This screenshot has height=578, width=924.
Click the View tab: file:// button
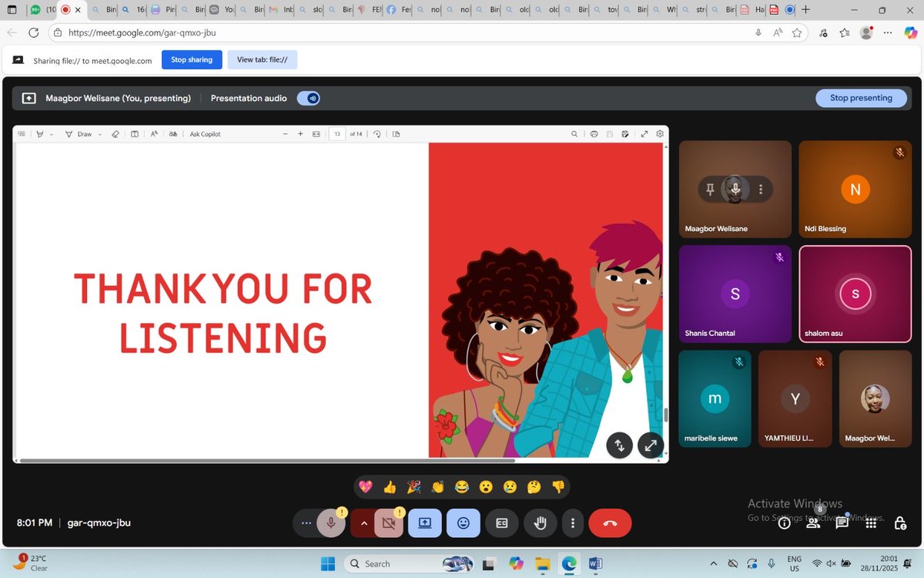[x=262, y=59]
